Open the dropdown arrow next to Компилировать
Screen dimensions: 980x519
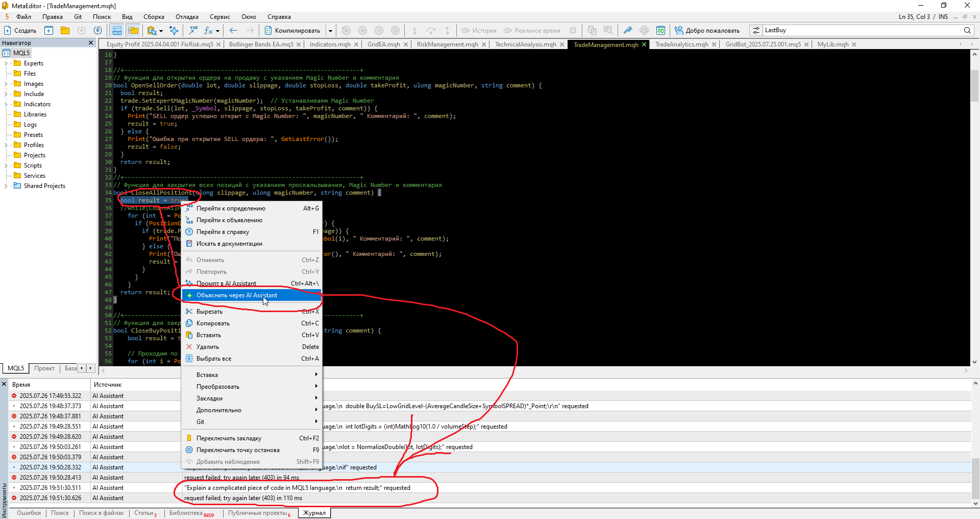[330, 31]
